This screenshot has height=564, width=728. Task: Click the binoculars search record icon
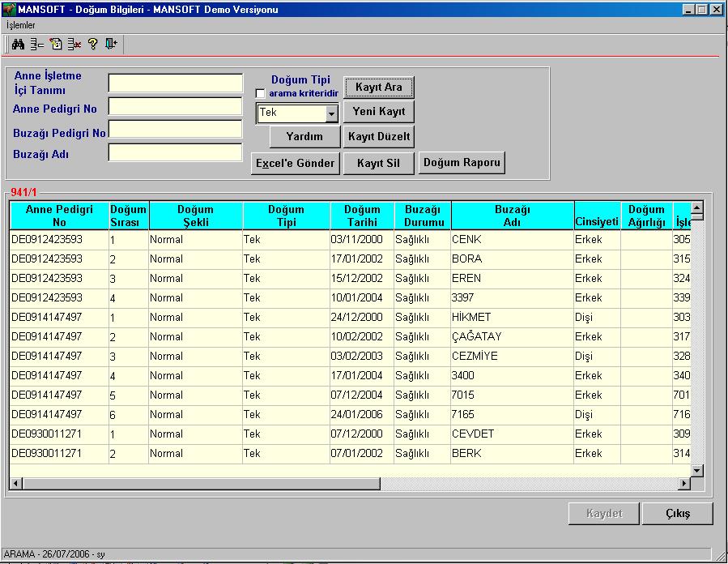(18, 45)
